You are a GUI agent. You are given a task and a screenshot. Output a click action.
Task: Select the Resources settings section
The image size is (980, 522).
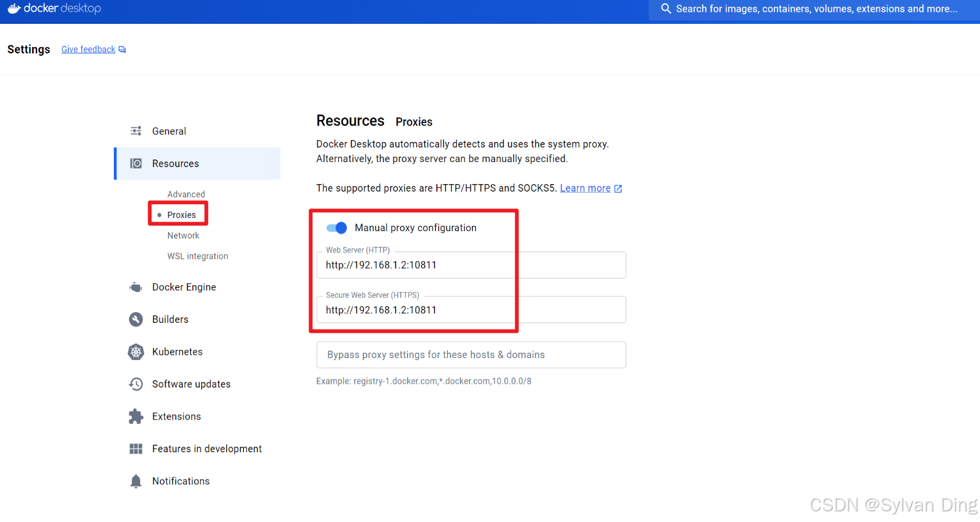197,163
